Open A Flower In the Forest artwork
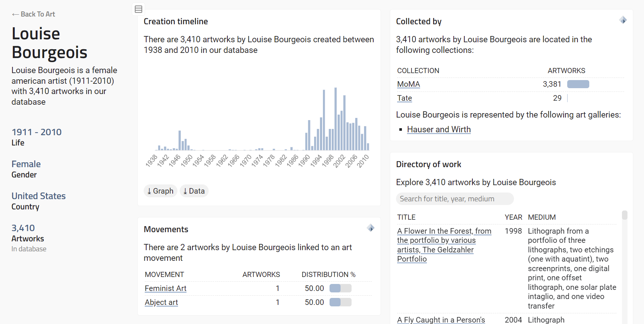 444,245
